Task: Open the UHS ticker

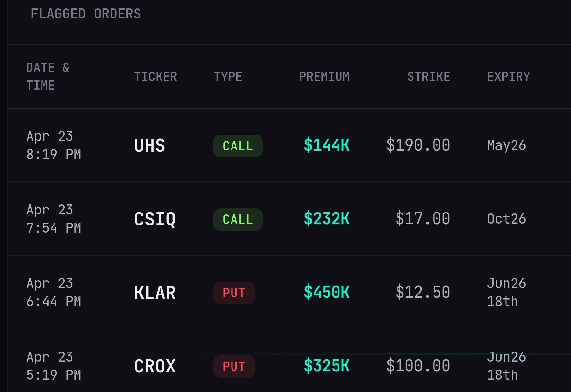Action: (x=150, y=145)
